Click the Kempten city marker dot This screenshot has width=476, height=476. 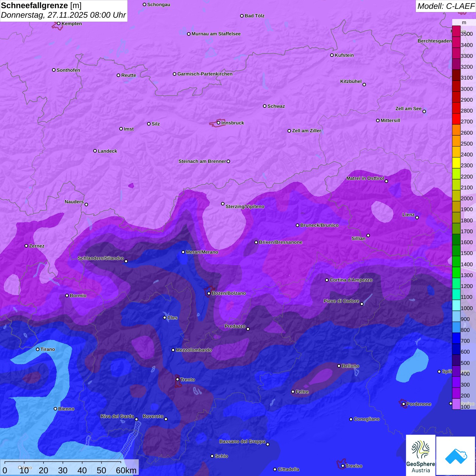pos(58,23)
